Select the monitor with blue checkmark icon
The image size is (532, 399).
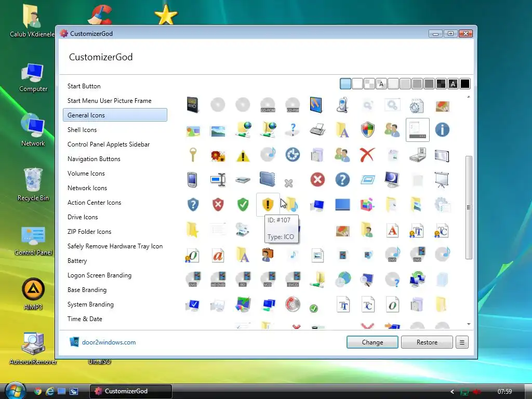[x=193, y=304]
